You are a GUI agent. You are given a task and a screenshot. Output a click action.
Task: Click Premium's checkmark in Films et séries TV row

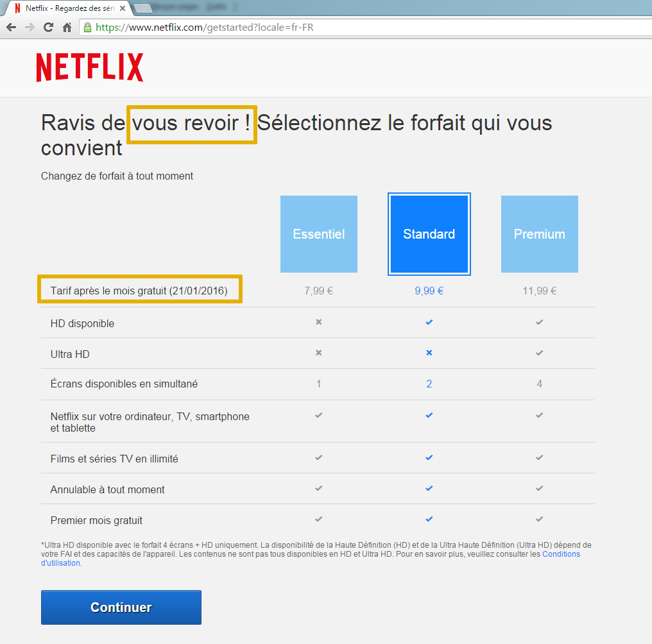pos(539,457)
